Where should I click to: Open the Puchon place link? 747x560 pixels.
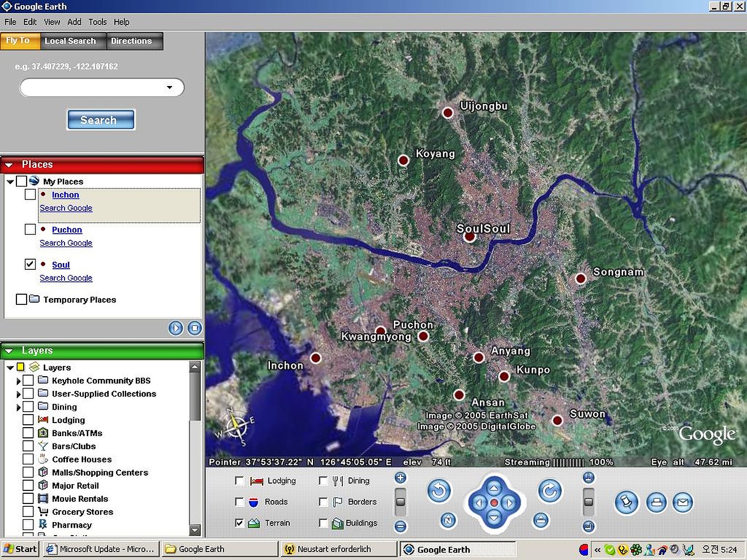[67, 230]
